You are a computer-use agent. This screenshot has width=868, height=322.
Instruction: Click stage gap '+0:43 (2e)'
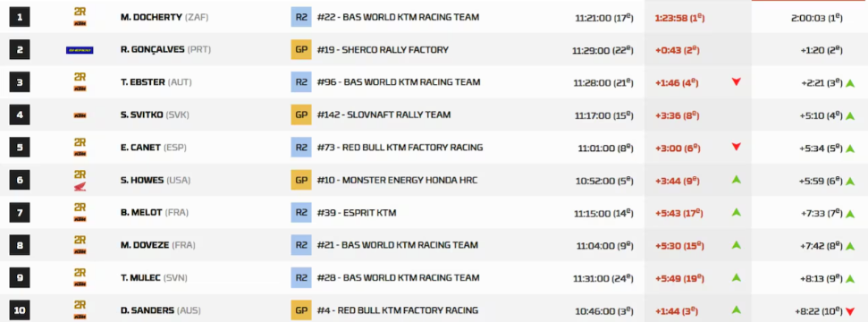click(678, 50)
